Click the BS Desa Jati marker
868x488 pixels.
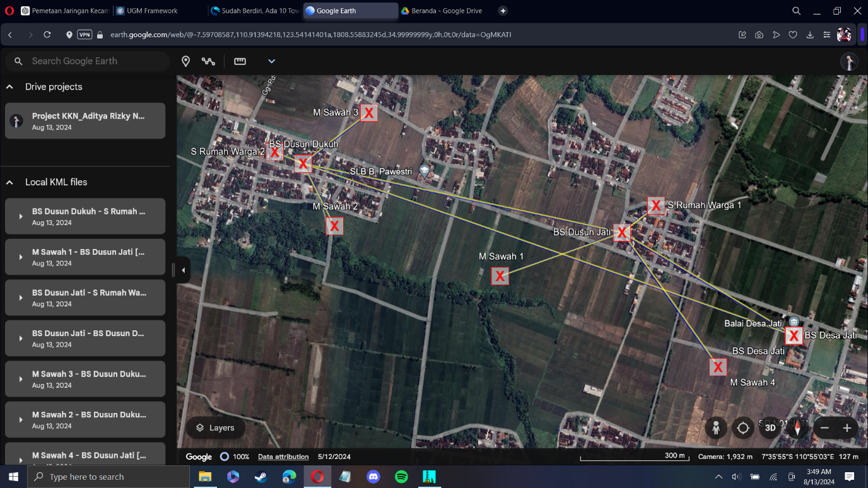pos(794,336)
